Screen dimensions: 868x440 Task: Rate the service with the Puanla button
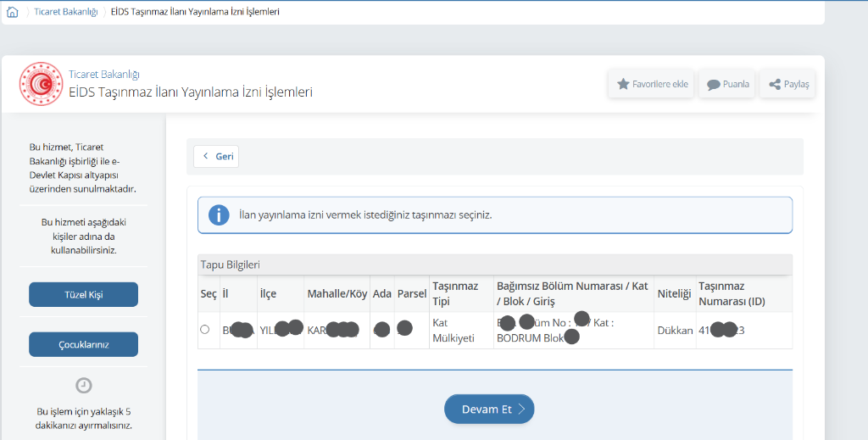point(726,84)
